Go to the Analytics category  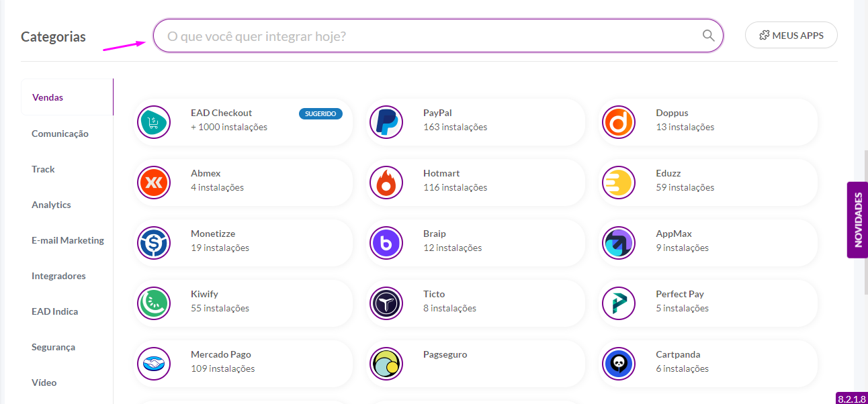(x=51, y=205)
